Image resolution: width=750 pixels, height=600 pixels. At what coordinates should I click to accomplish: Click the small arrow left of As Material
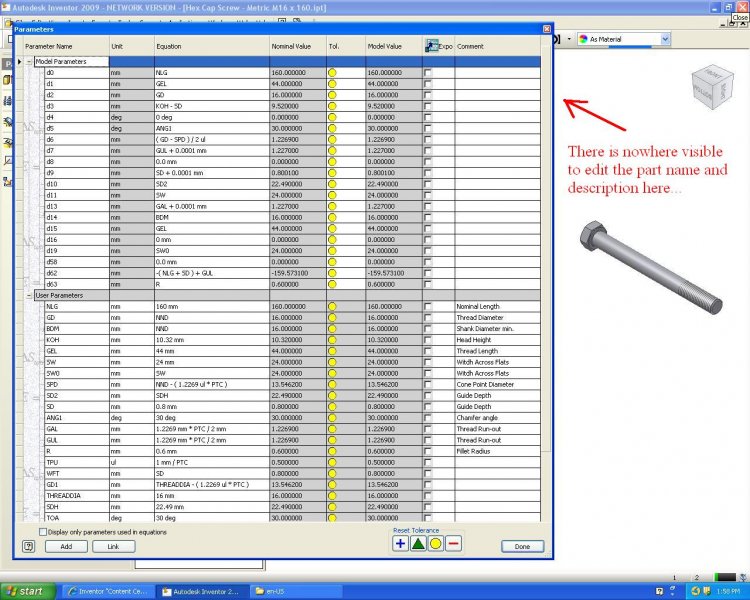tap(569, 39)
